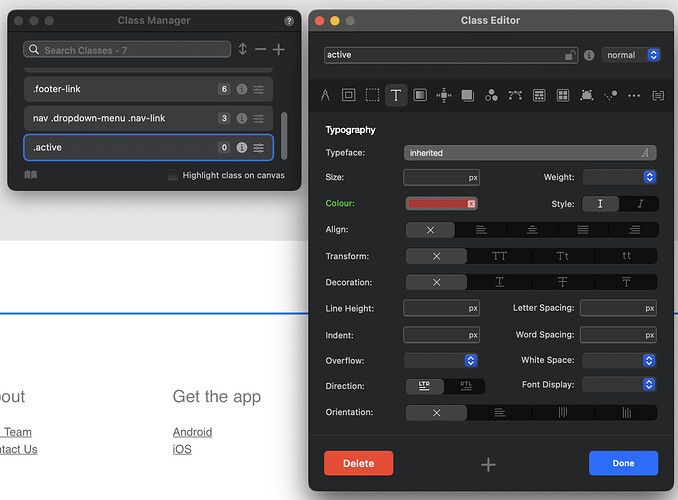Open the Weight dropdown

point(620,177)
